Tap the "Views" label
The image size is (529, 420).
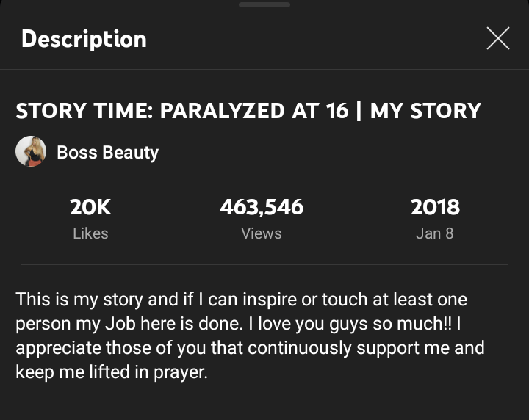[x=262, y=233]
